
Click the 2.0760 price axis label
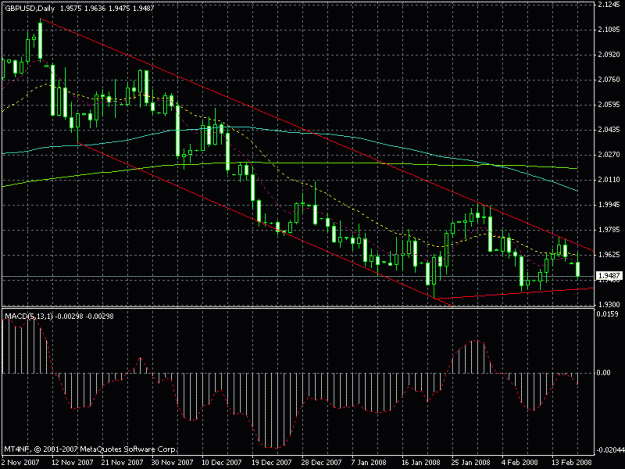point(609,80)
